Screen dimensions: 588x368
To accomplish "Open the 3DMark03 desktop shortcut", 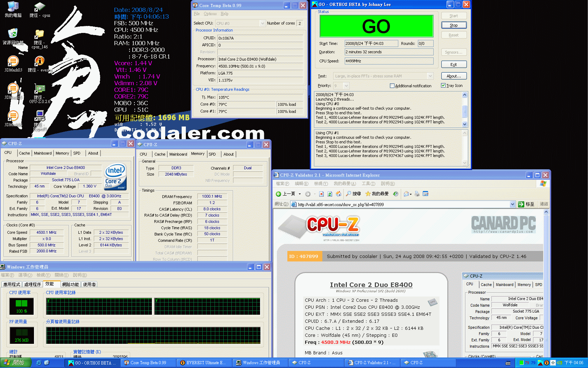I will coord(13,64).
